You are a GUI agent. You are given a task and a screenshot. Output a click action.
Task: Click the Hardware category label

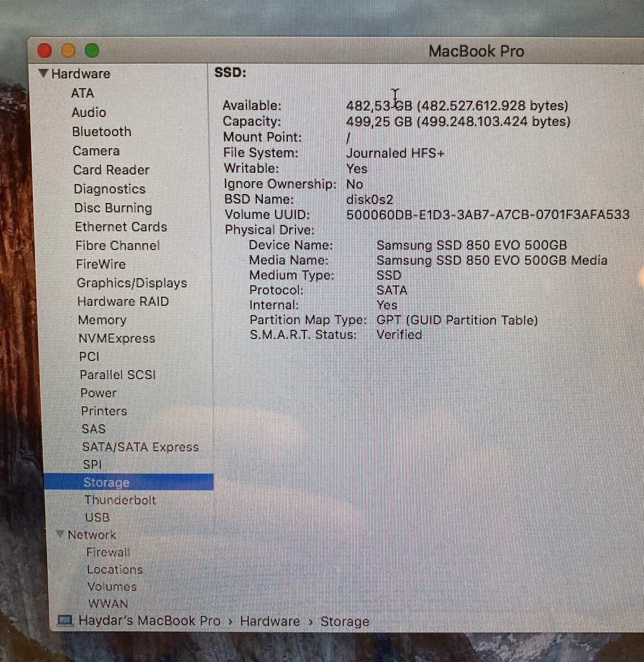click(80, 73)
